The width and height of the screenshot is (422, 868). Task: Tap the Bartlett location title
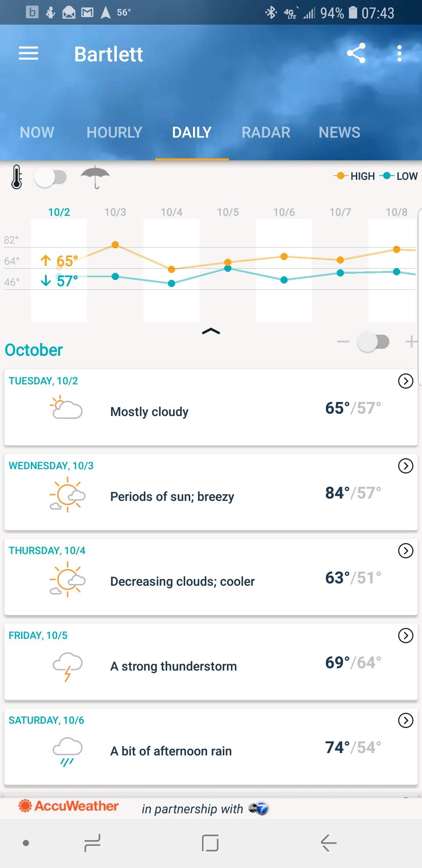(109, 54)
